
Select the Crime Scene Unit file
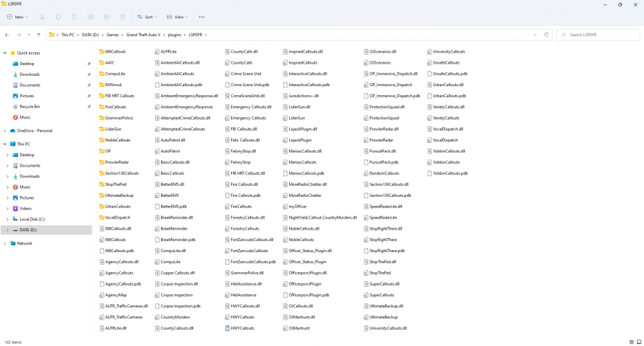click(243, 74)
